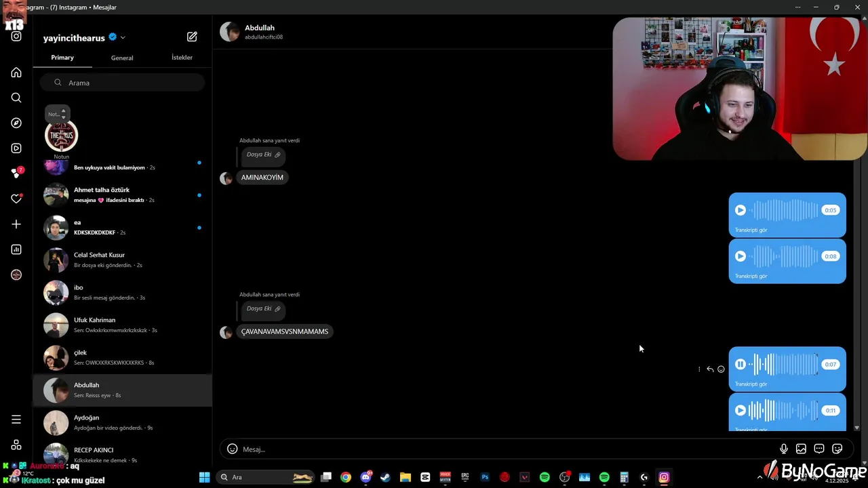Switch to İstekler tab
868x488 pixels.
(x=182, y=58)
